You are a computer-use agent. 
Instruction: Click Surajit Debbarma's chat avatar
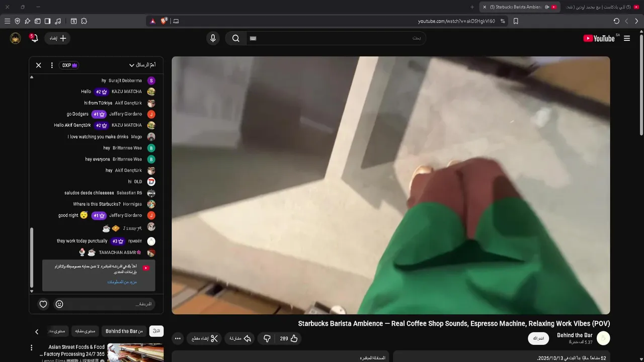click(151, 80)
